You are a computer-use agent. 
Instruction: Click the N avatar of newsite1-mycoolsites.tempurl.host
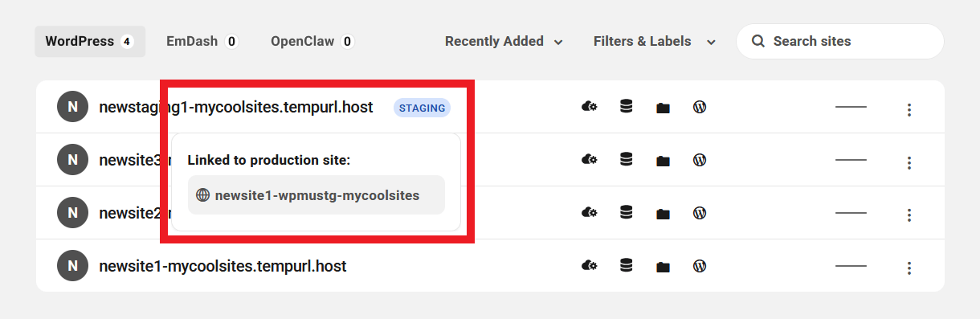click(73, 266)
